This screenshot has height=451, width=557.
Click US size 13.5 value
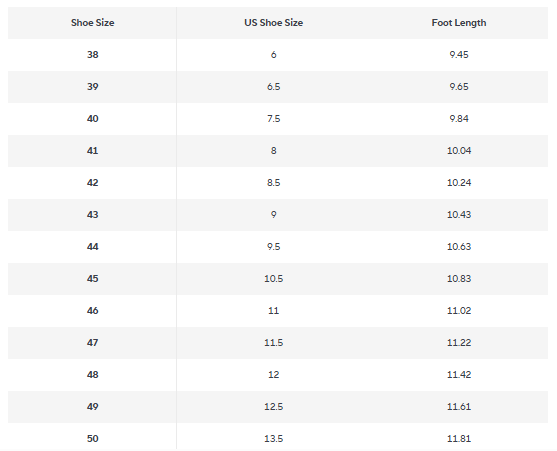coord(274,439)
